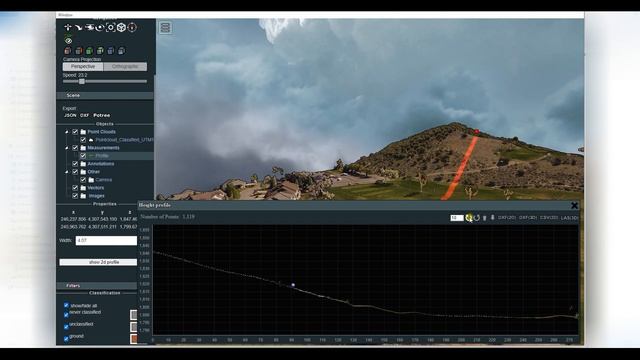Uncheck the Images checkbox

[x=75, y=196]
